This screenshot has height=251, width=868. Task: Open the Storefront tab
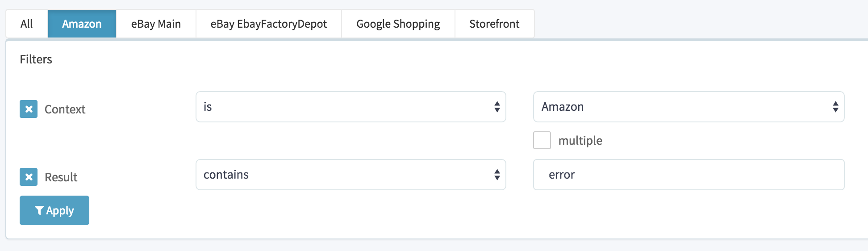click(494, 24)
